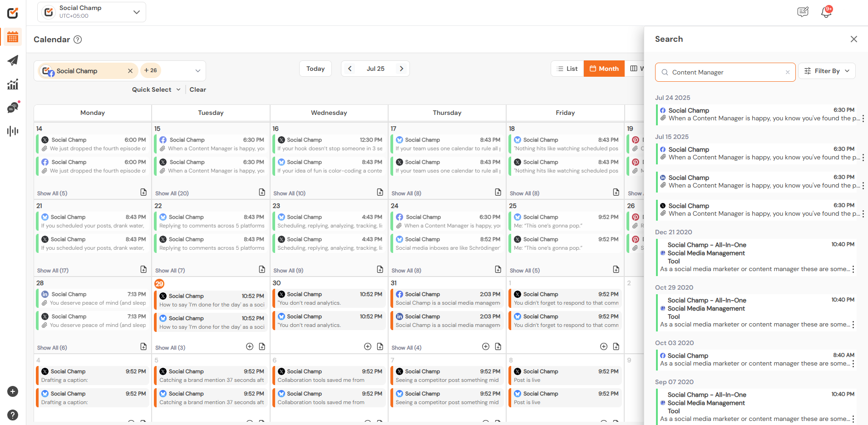The width and height of the screenshot is (868, 425).
Task: Open Jul 15 2025 LinkedIn search result
Action: point(757,182)
